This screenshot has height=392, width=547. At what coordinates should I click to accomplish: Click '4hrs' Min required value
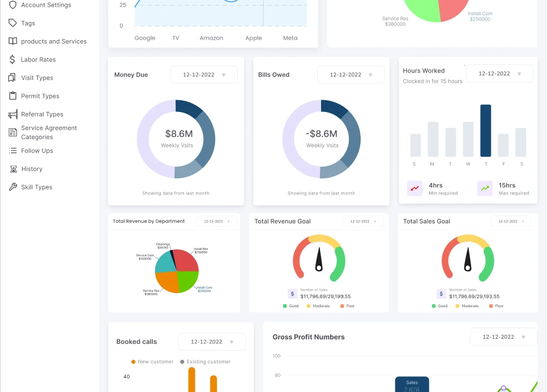click(435, 186)
